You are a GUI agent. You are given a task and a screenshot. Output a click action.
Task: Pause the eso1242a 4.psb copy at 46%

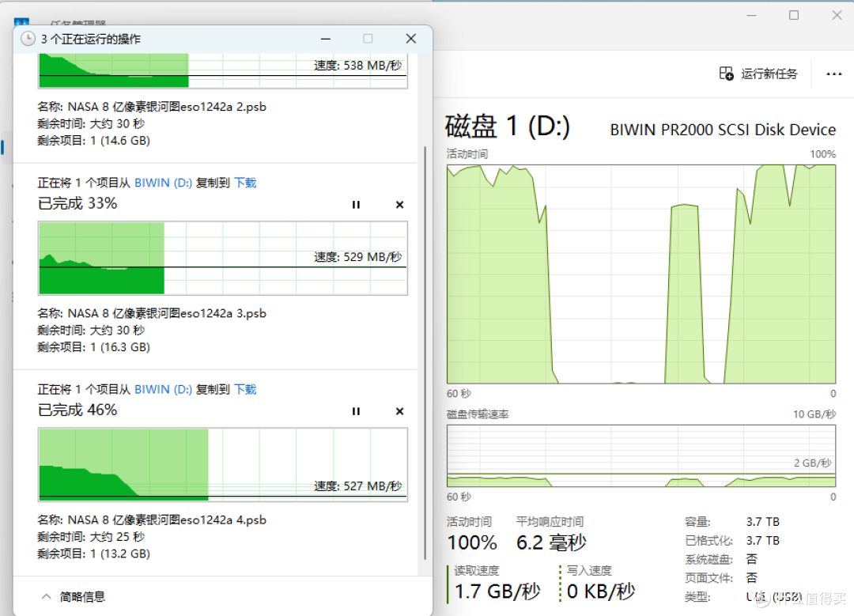tap(356, 411)
